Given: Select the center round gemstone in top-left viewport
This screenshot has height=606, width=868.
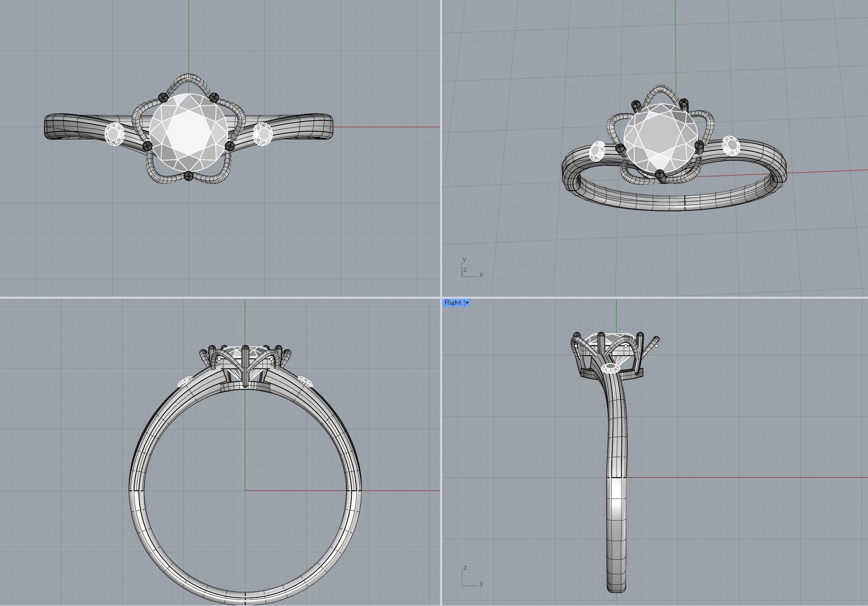Looking at the screenshot, I should tap(189, 133).
